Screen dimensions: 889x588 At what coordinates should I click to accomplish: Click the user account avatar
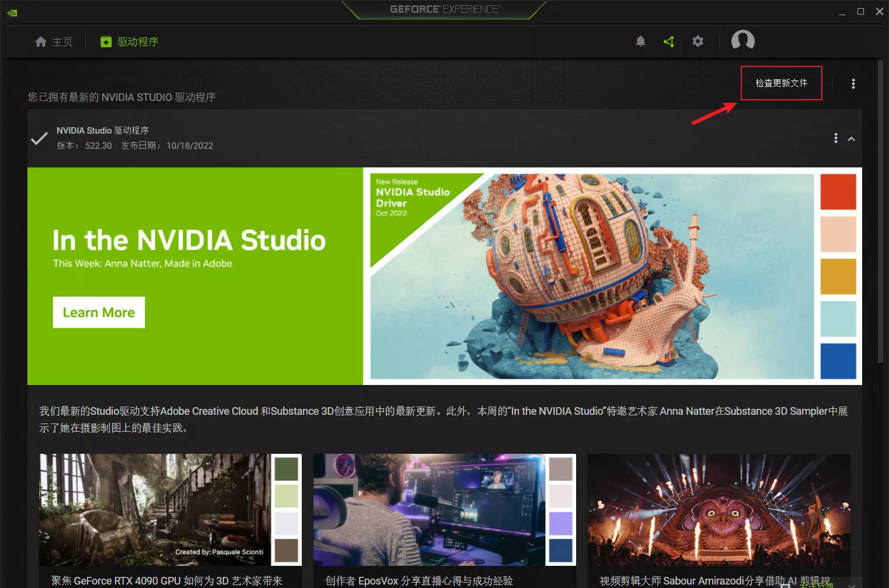click(x=742, y=41)
